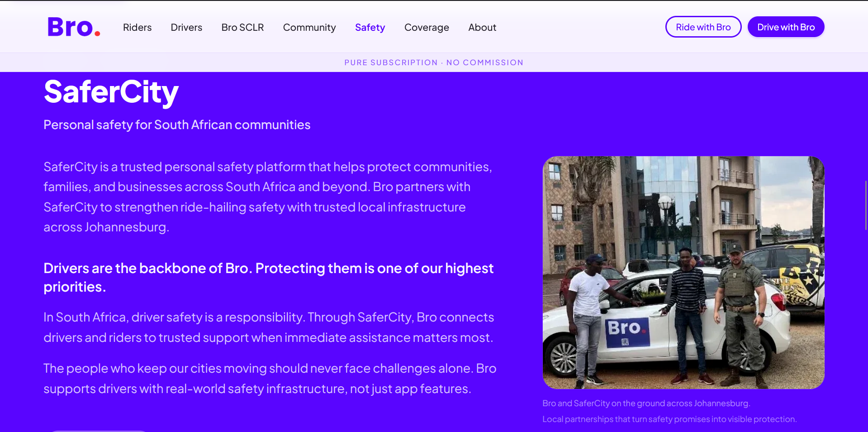Go to the Drivers page

tap(186, 28)
